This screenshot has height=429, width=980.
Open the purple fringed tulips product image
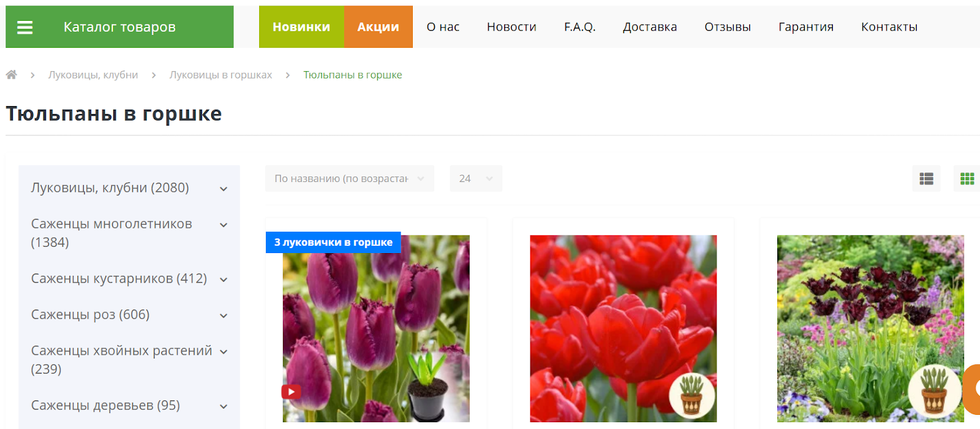tap(376, 328)
